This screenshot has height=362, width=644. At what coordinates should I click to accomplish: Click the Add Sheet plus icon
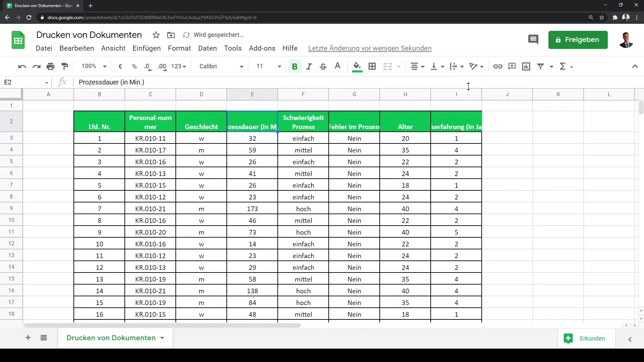[28, 338]
